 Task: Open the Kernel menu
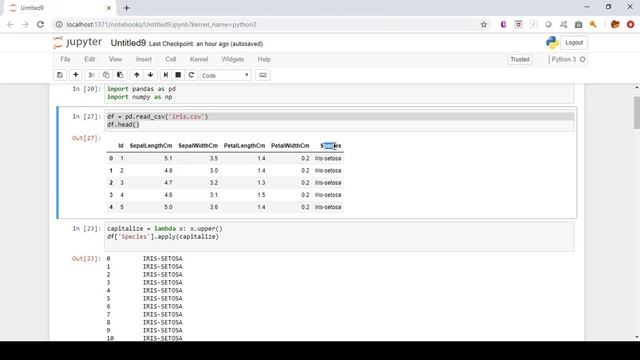point(199,59)
